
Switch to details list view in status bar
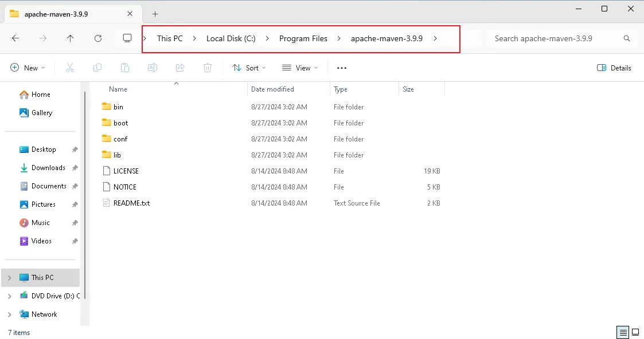(x=622, y=332)
